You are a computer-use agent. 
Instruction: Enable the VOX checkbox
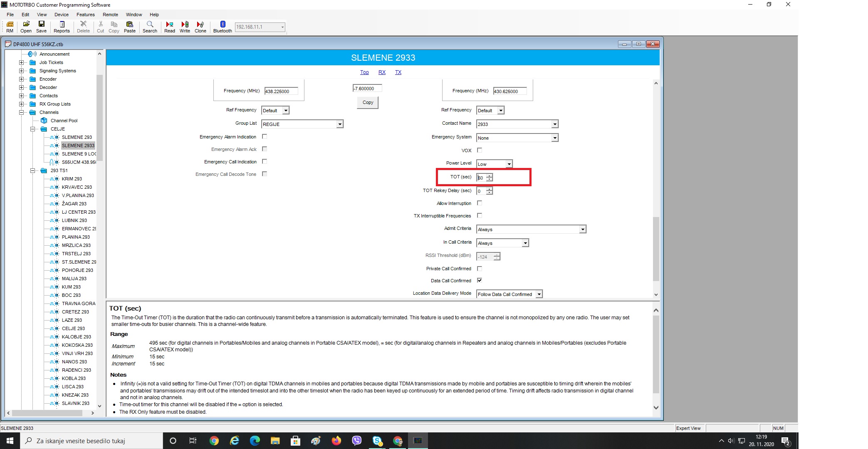(480, 150)
